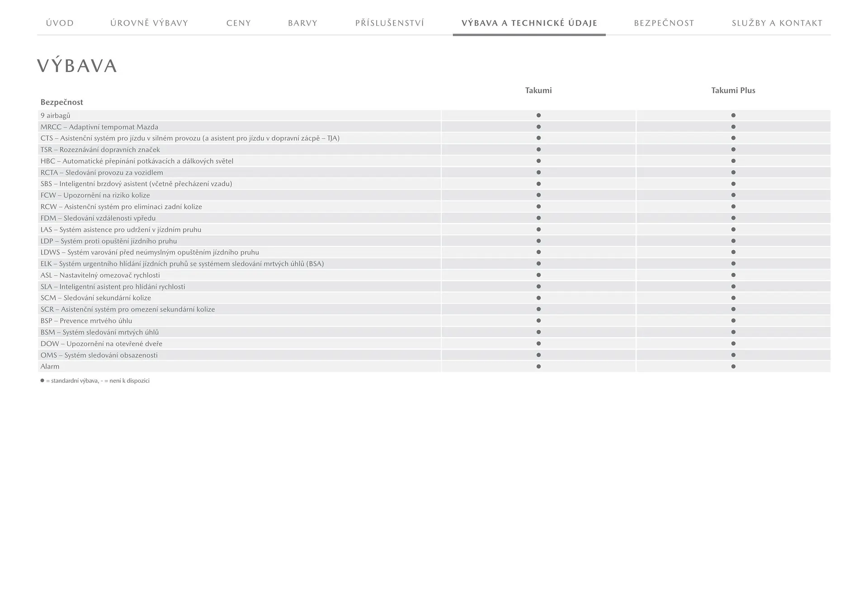The image size is (868, 614).
Task: Click Takumi dot for OMS row
Action: coord(538,355)
